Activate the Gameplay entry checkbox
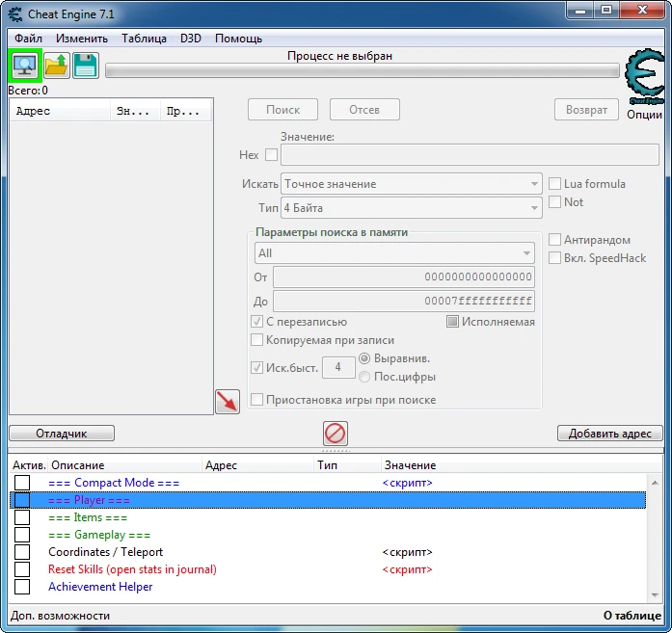 tap(22, 535)
